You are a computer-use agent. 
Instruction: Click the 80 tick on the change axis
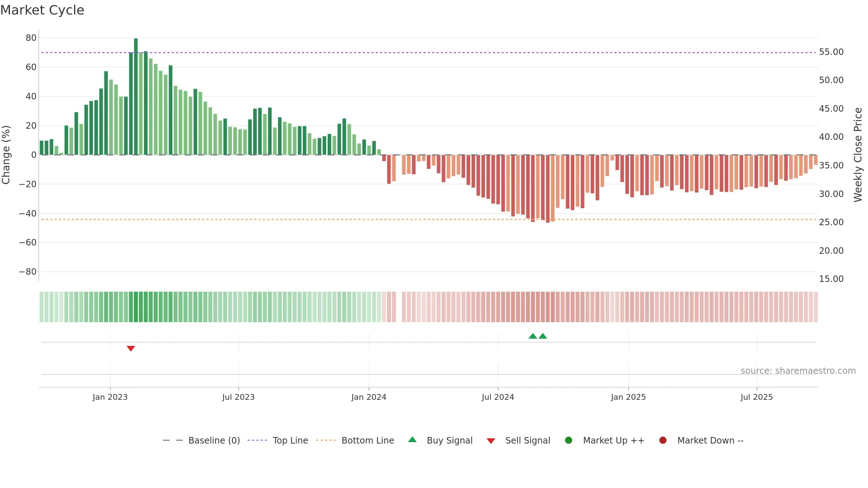(x=31, y=38)
